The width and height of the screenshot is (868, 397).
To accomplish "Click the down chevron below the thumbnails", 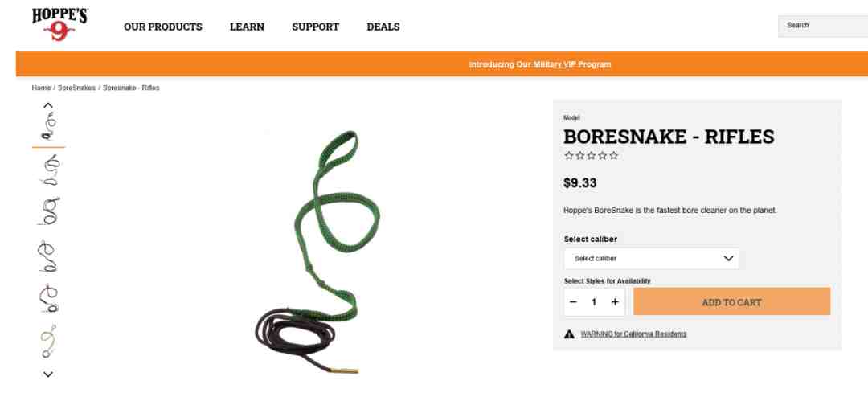I will coord(48,374).
